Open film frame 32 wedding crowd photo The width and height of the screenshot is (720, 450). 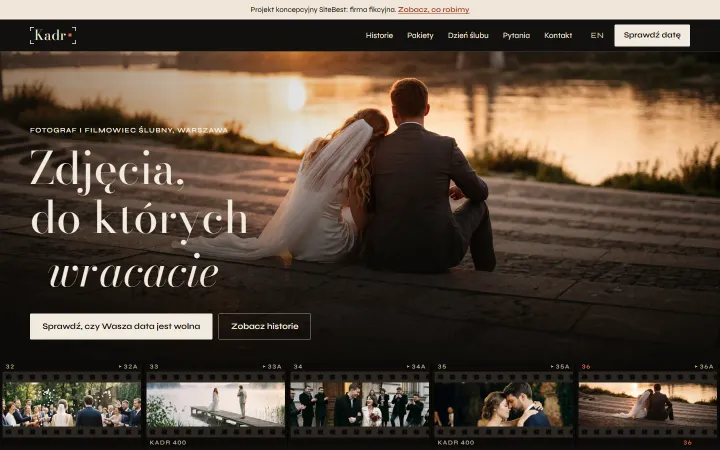72,404
